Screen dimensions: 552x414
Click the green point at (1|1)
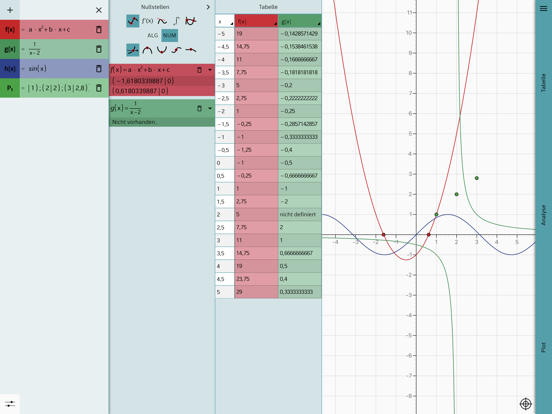click(x=436, y=214)
